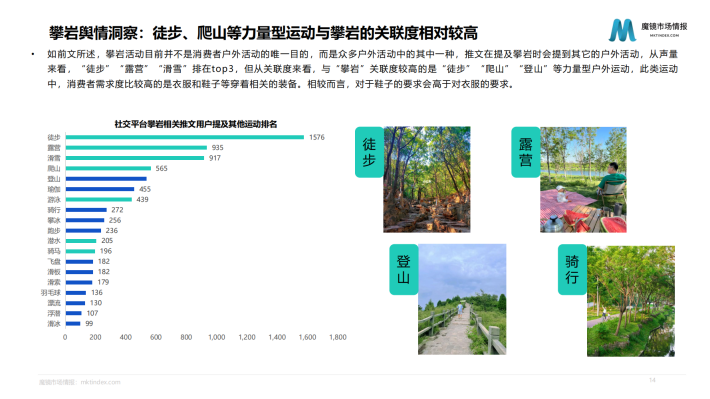This screenshot has width=710, height=399.
Task: Click the 徒步 bar showing 1576
Action: click(185, 137)
